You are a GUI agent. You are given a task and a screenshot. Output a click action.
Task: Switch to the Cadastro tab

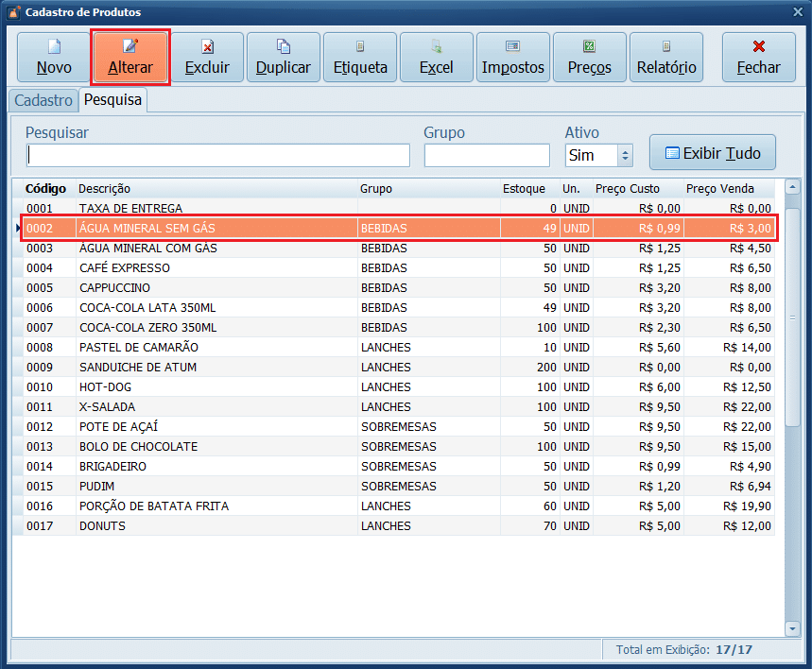tap(43, 100)
